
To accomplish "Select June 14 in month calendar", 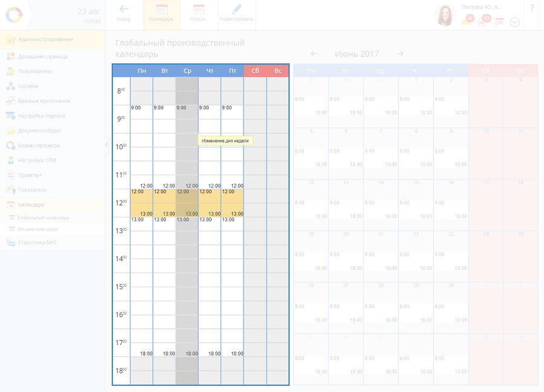I will point(381,205).
